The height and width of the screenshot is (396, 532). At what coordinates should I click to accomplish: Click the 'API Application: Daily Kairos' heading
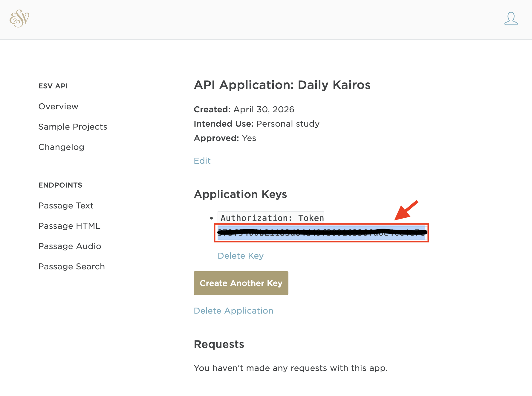(282, 85)
